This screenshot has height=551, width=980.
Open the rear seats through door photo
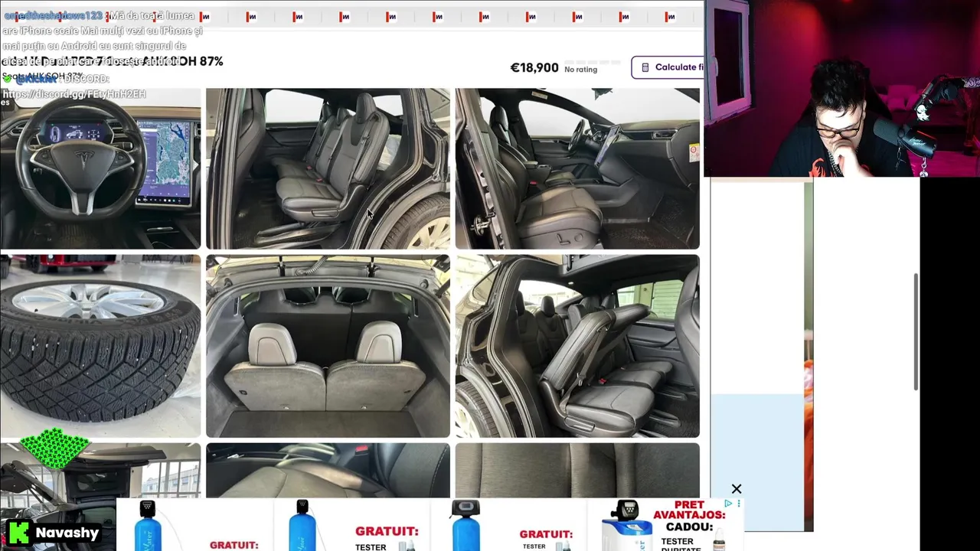(x=328, y=169)
